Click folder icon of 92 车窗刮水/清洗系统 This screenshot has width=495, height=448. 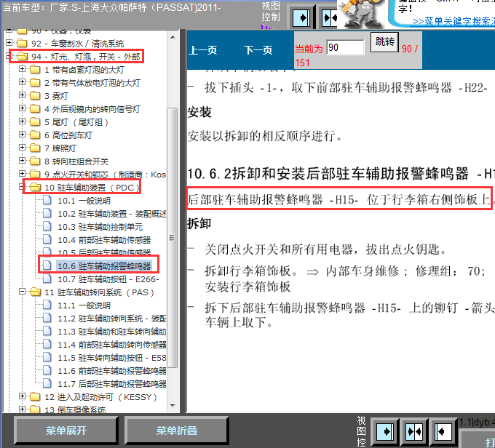[x=22, y=43]
